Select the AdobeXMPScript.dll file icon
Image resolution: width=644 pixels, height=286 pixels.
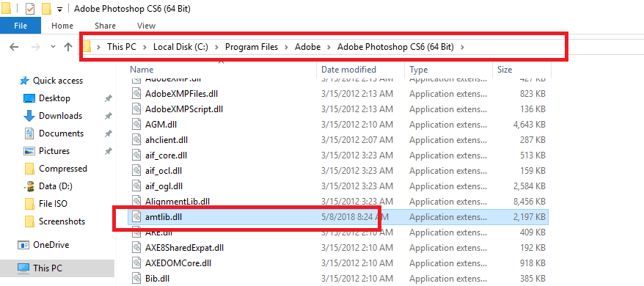136,109
